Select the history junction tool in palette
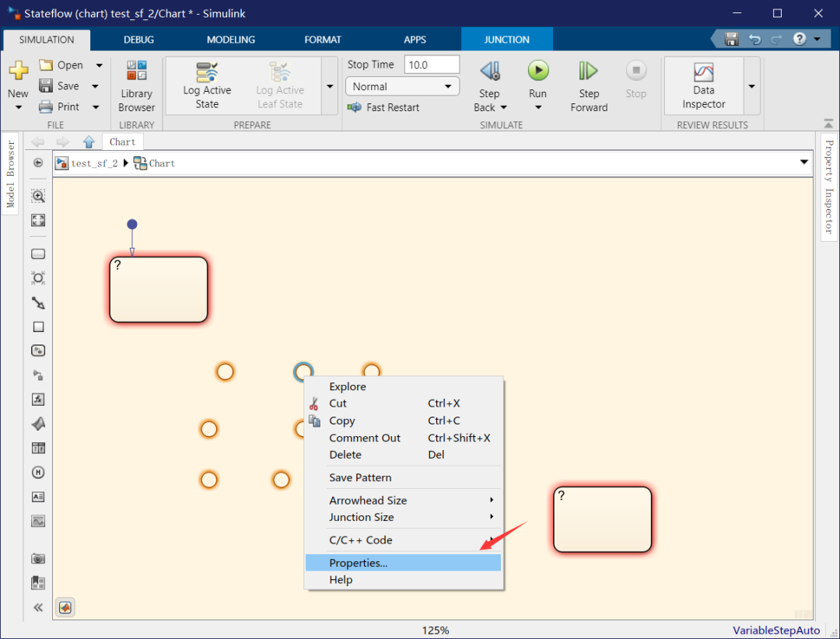 click(38, 473)
